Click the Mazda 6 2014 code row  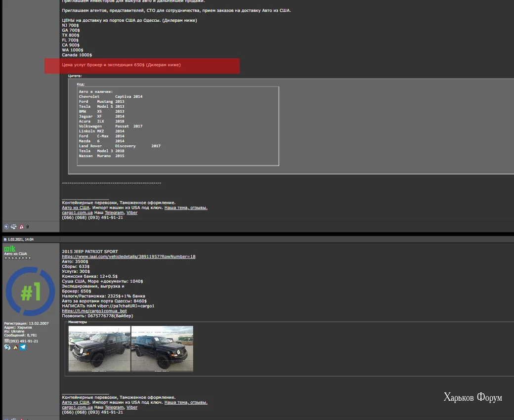102,141
